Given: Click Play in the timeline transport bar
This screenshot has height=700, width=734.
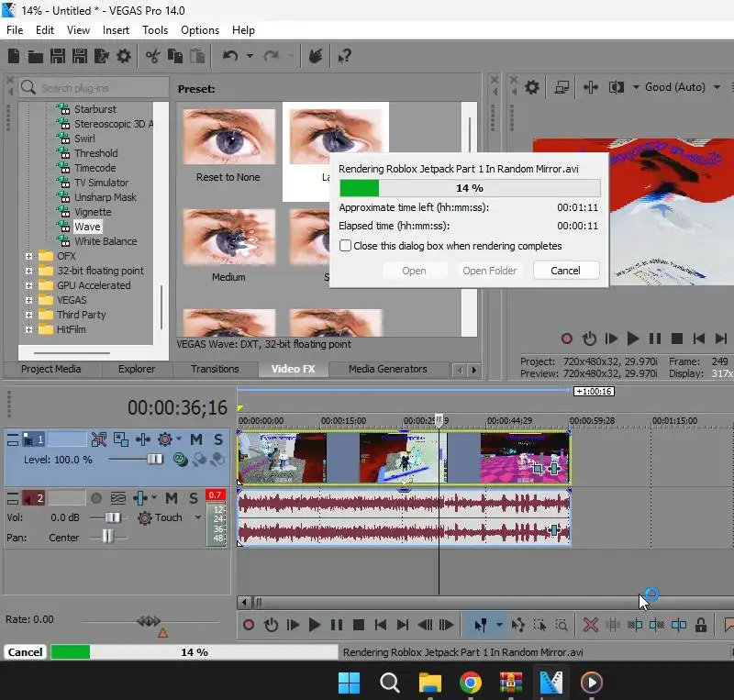Looking at the screenshot, I should [315, 625].
